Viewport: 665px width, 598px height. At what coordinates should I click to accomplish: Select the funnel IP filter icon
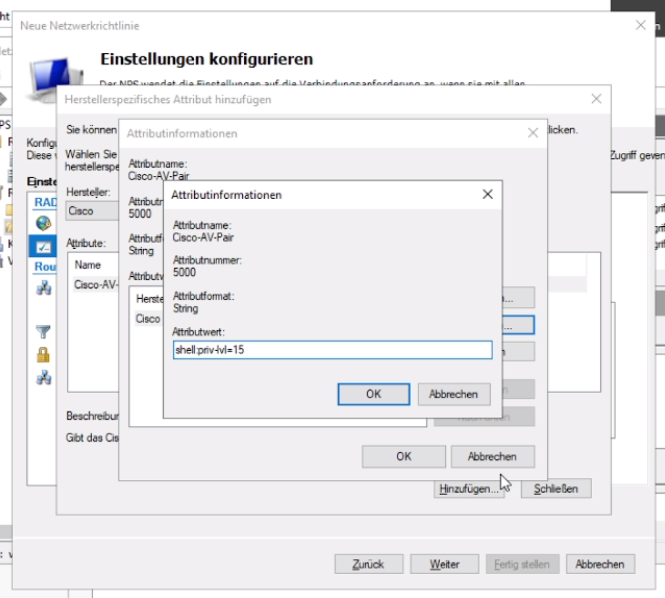coord(43,331)
